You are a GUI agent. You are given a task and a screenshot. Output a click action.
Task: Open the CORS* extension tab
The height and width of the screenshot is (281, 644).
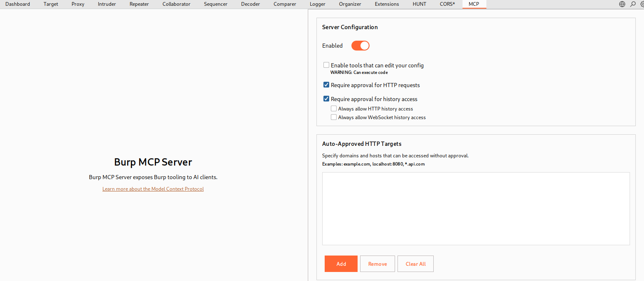pyautogui.click(x=447, y=4)
